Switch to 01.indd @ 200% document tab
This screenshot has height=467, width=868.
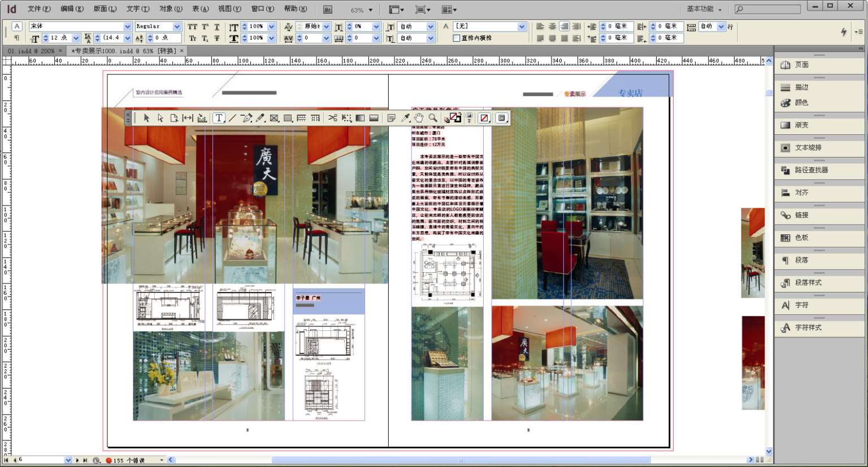pos(31,51)
